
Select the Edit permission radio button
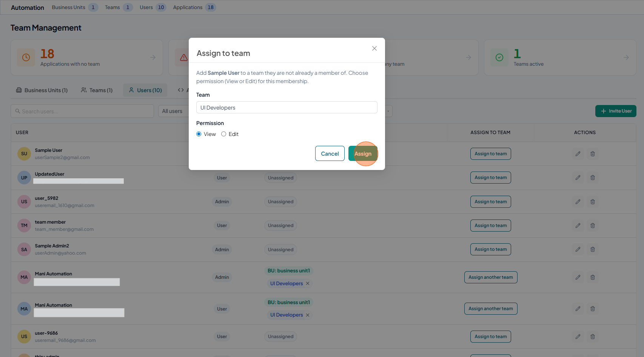coord(224,134)
